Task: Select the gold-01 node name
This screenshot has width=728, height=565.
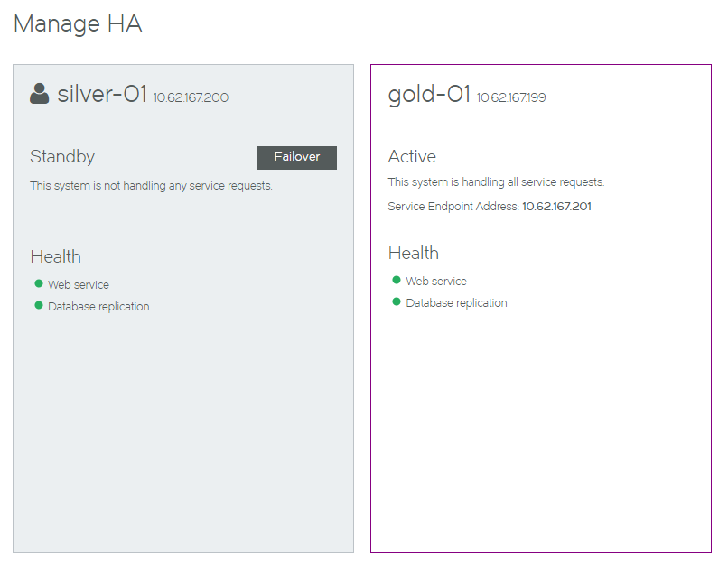Action: coord(429,95)
